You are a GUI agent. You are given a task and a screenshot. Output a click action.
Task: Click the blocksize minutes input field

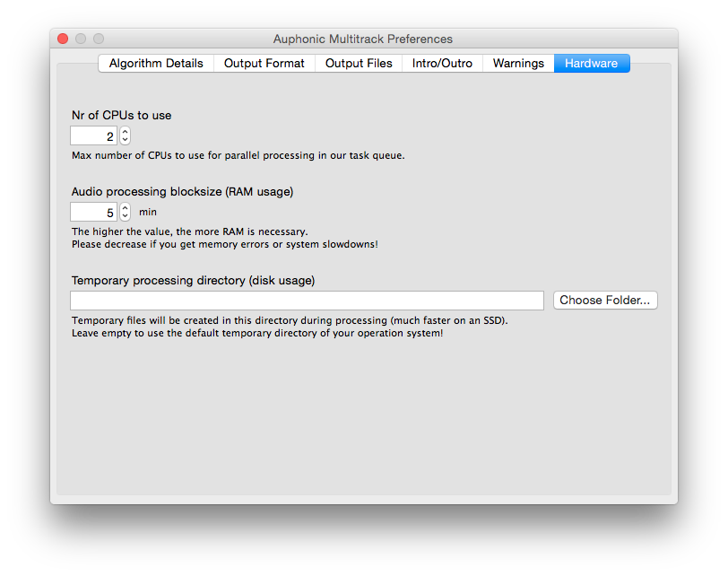click(93, 212)
